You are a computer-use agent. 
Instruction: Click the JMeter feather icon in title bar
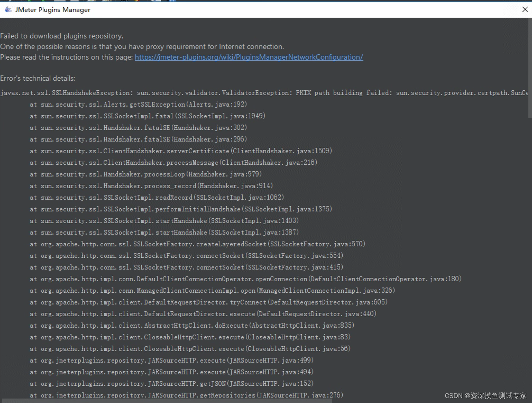[x=8, y=10]
